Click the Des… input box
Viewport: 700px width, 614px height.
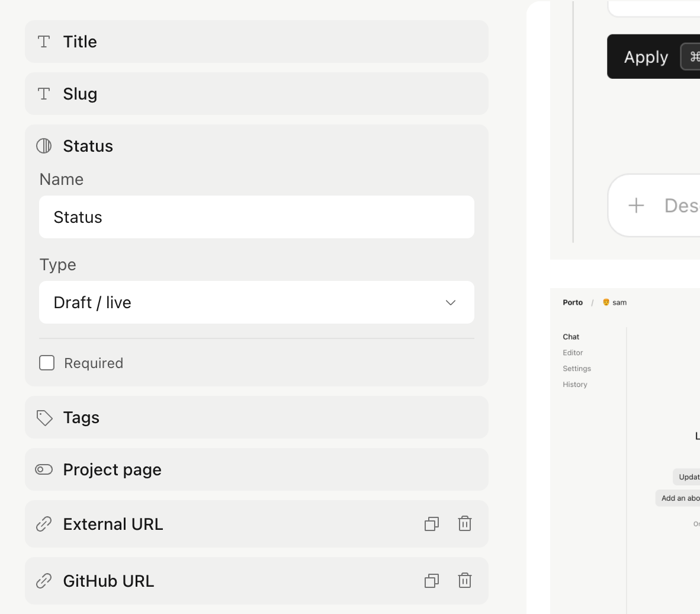pyautogui.click(x=654, y=206)
